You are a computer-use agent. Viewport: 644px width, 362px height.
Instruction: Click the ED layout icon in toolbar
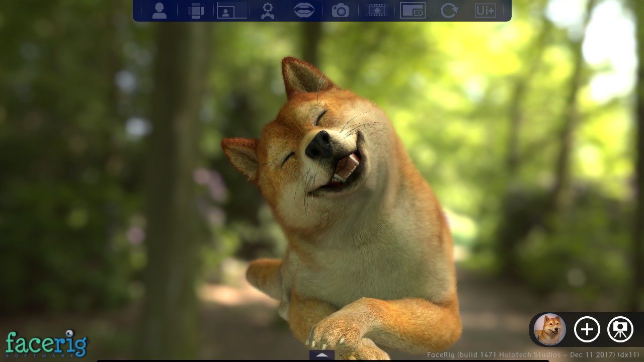pos(413,11)
